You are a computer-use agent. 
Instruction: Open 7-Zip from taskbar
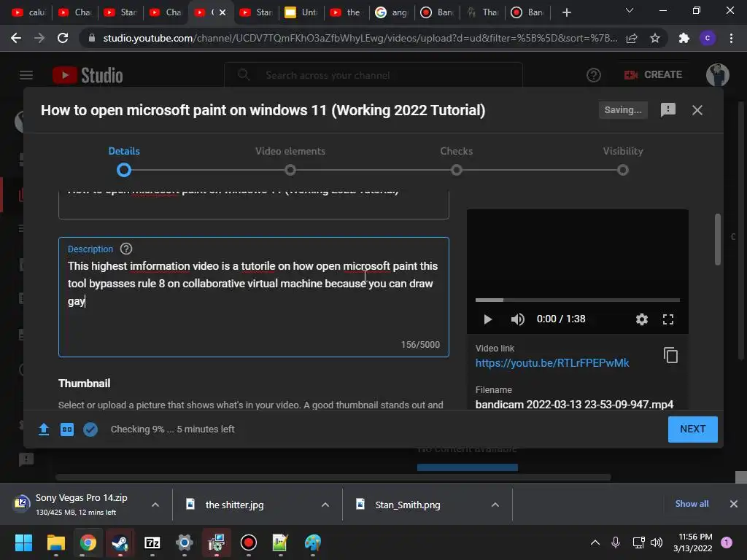pos(152,542)
